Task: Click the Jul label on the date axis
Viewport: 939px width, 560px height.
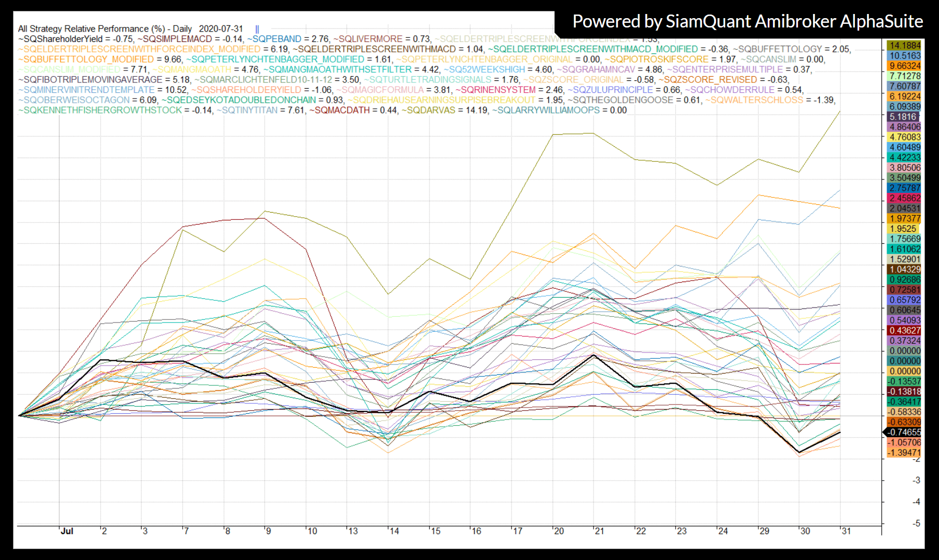Action: (67, 531)
